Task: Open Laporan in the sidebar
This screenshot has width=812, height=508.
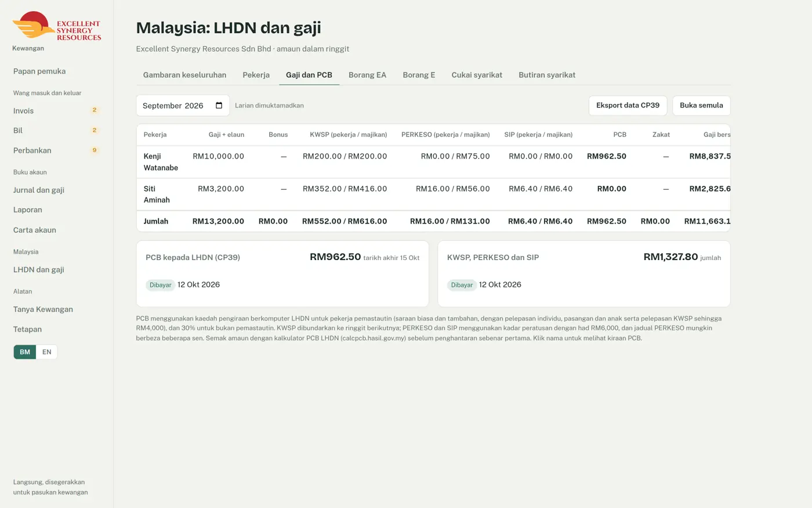Action: [57, 210]
